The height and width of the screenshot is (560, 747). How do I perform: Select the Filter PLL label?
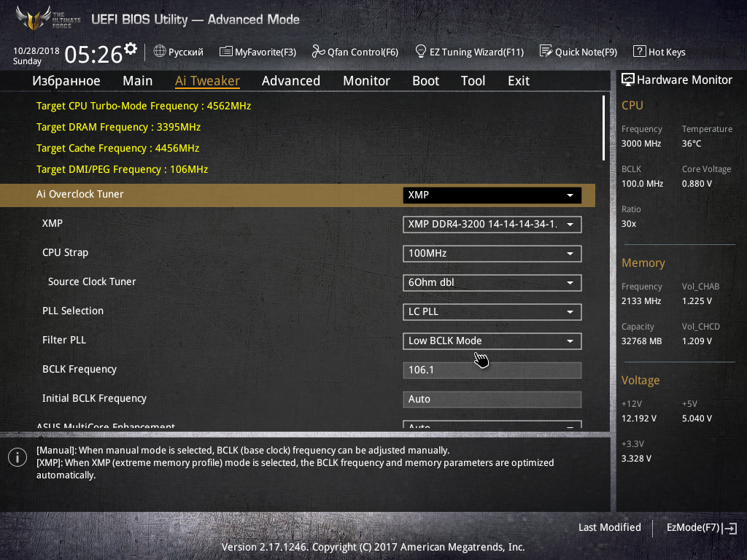click(x=64, y=340)
